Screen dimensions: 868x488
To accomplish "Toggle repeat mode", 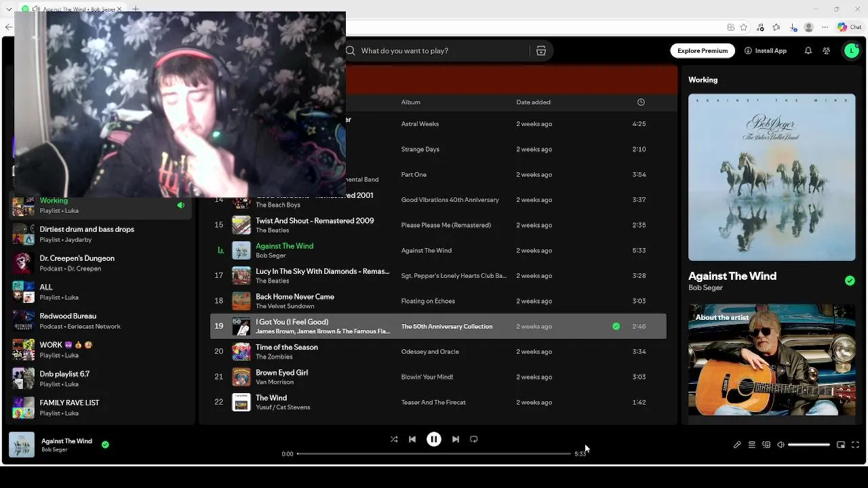I will click(x=474, y=439).
